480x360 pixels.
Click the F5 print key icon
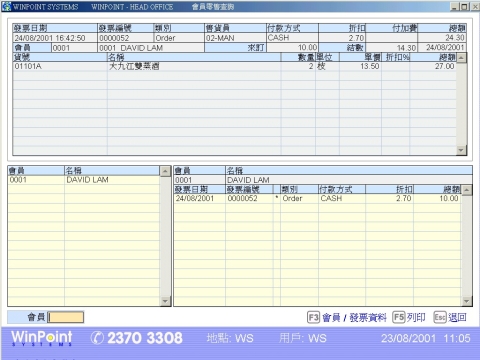[x=399, y=317]
